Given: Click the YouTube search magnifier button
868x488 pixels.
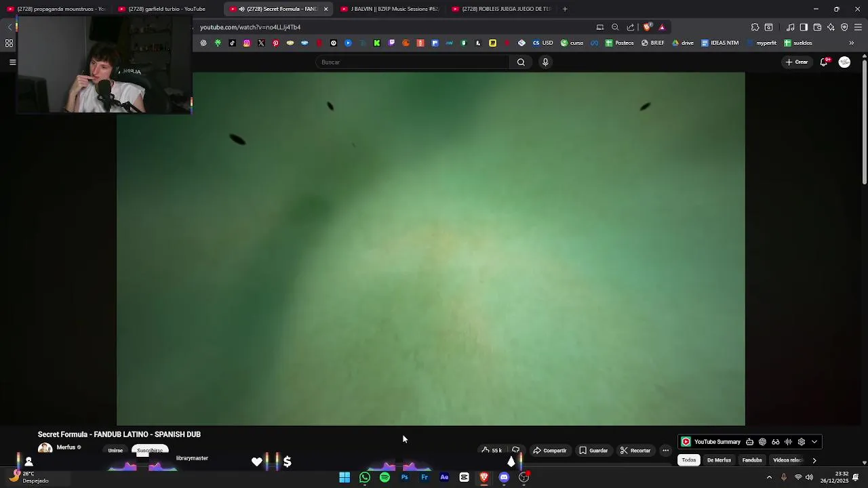Looking at the screenshot, I should click(521, 62).
